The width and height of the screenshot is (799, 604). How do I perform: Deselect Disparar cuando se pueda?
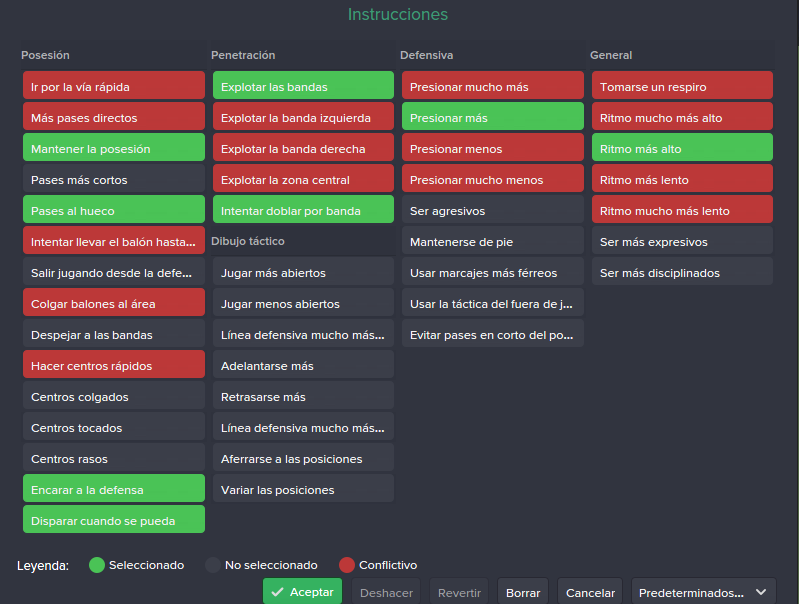point(114,520)
